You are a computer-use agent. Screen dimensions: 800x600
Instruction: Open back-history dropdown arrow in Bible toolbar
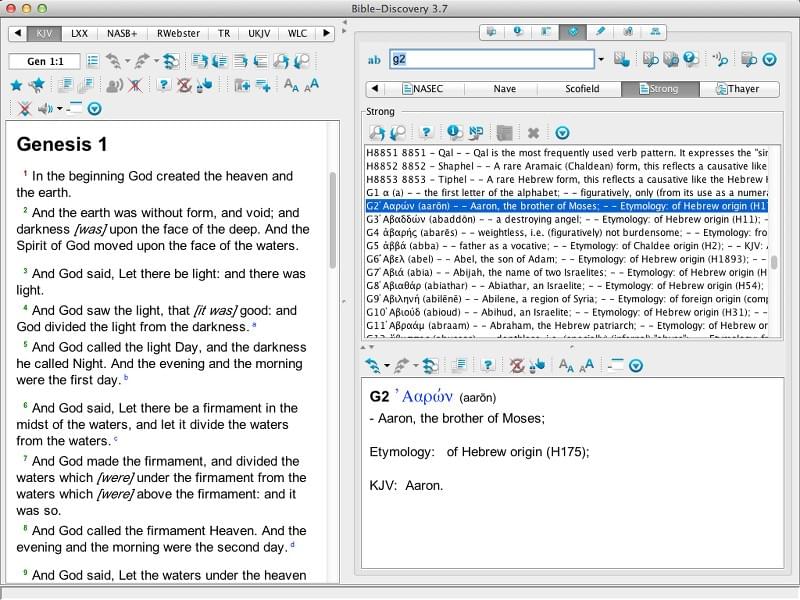click(x=128, y=62)
